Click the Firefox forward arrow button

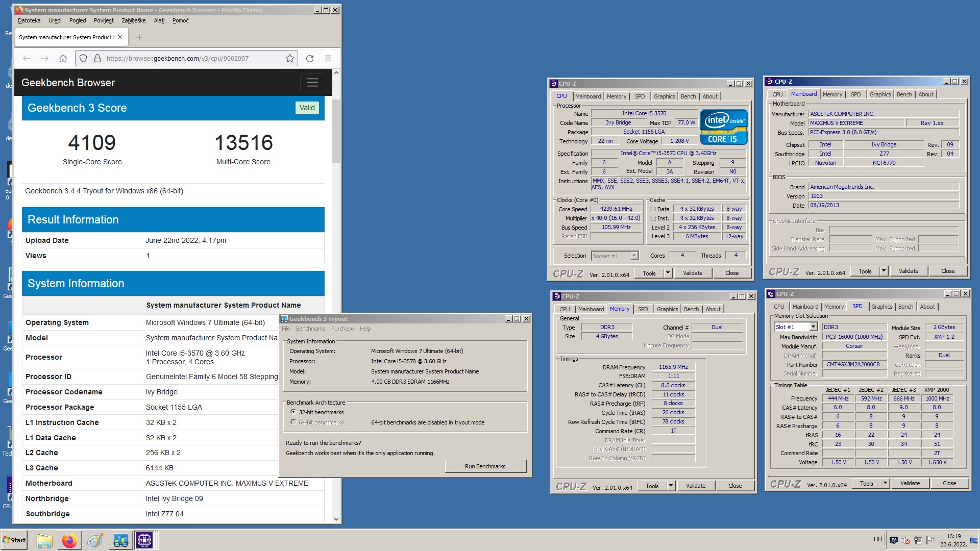click(45, 58)
